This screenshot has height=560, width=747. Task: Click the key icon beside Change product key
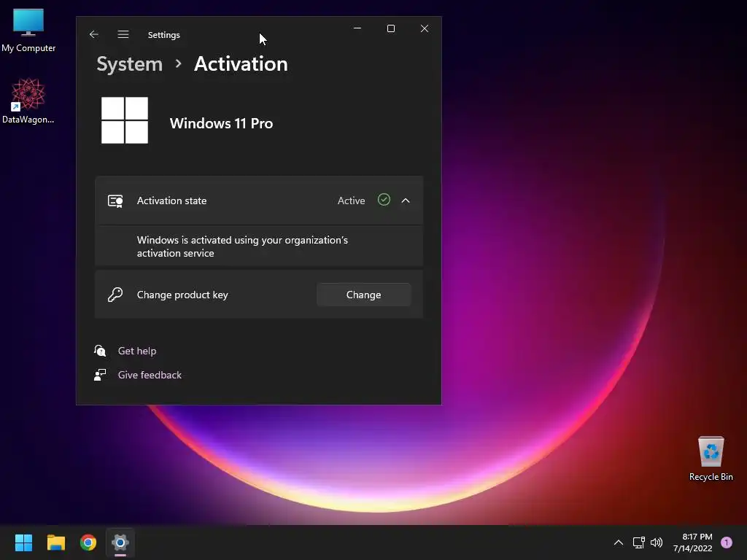(115, 295)
